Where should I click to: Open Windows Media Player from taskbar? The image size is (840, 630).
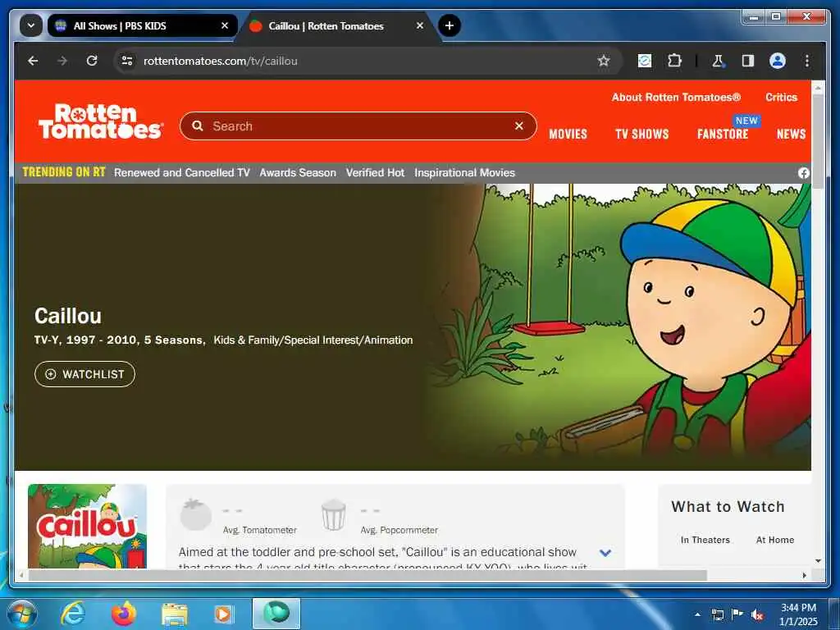point(223,614)
